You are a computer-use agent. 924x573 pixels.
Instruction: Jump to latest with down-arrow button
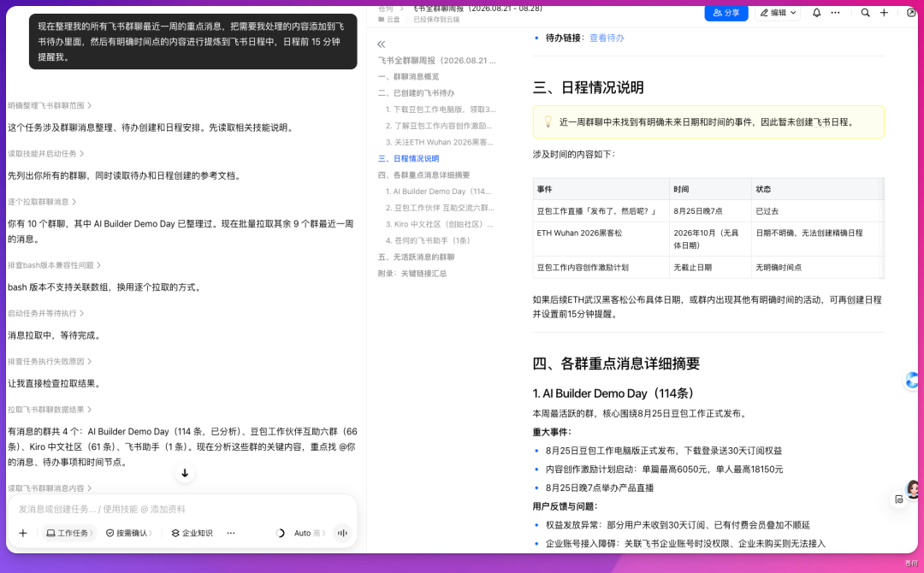pos(185,473)
